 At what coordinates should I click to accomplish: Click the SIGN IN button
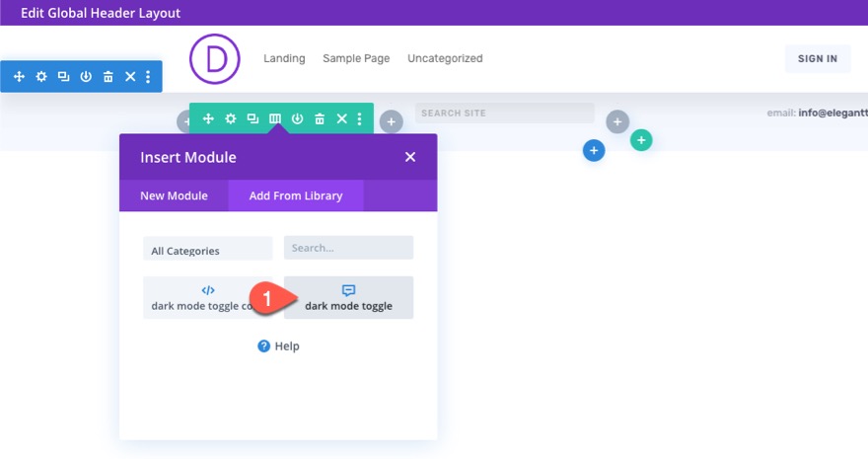click(817, 58)
